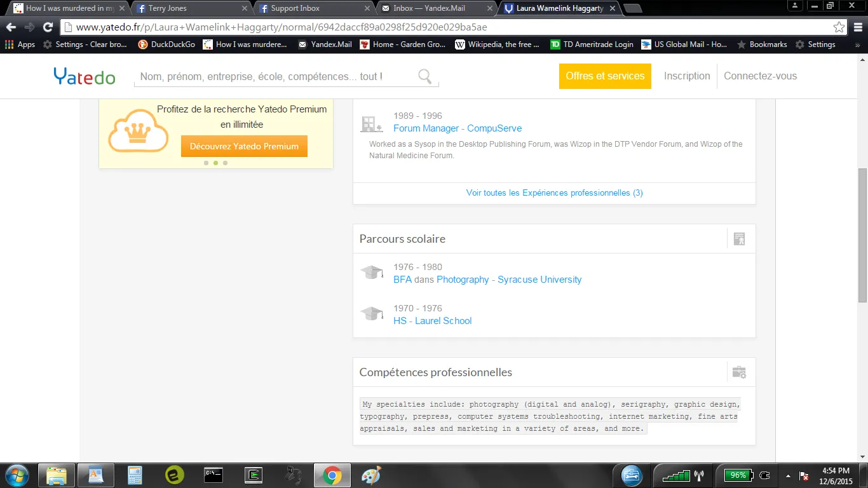Show hidden system tray icons arrow

tap(788, 476)
